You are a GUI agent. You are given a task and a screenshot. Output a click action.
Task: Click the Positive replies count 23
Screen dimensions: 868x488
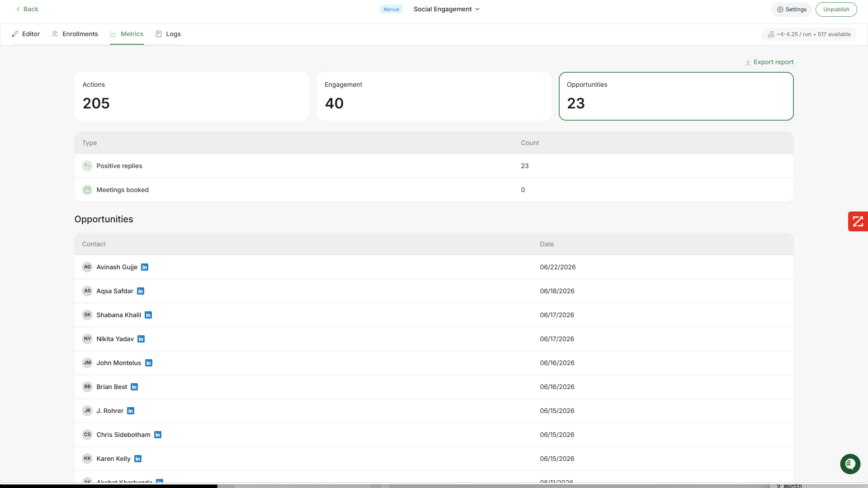525,166
